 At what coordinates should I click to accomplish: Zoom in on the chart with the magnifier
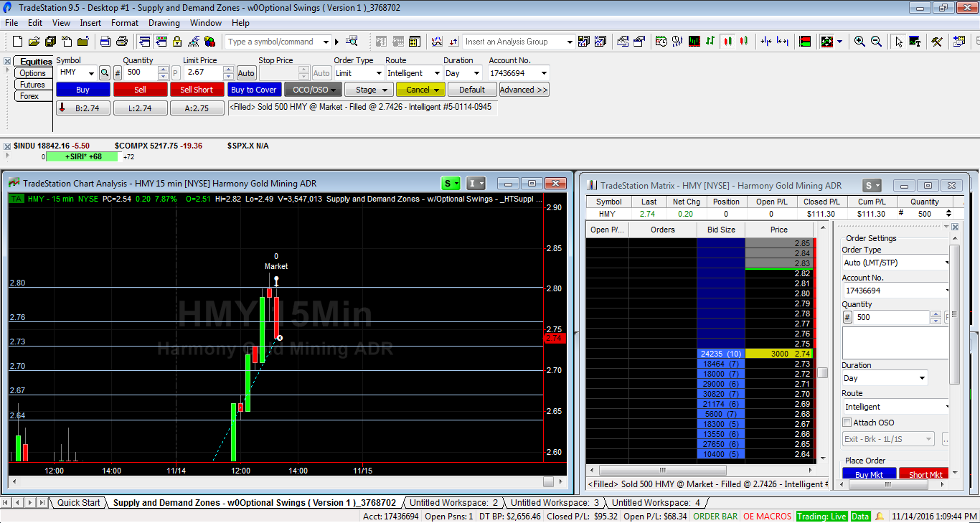859,42
